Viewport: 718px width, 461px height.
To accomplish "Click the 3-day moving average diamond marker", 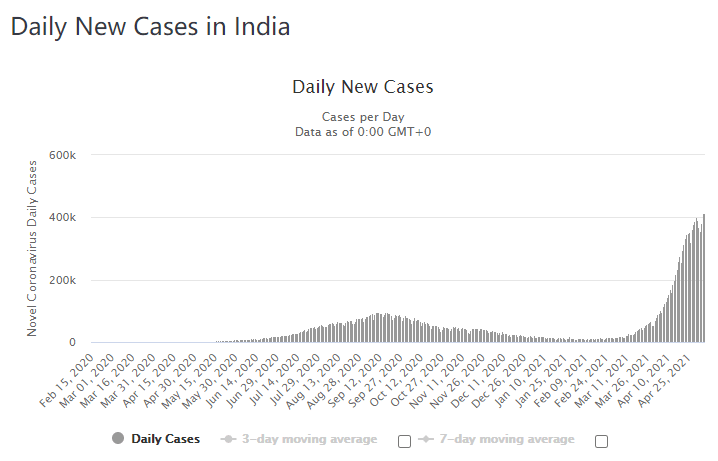I will [x=228, y=439].
